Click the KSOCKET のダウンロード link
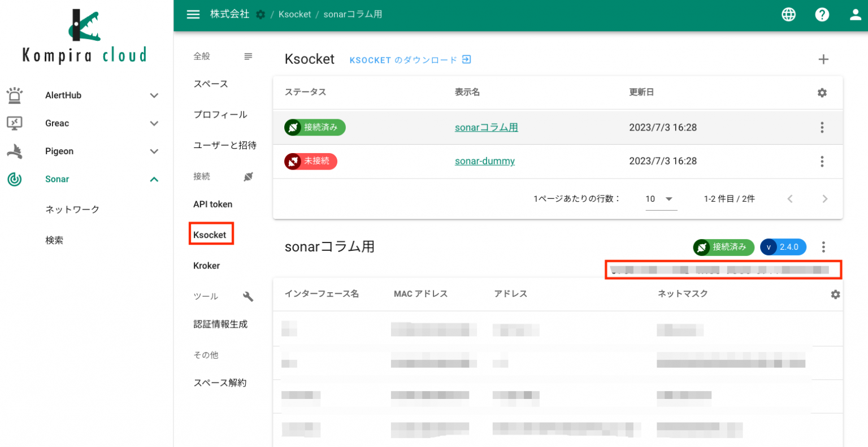The width and height of the screenshot is (868, 447). (410, 59)
